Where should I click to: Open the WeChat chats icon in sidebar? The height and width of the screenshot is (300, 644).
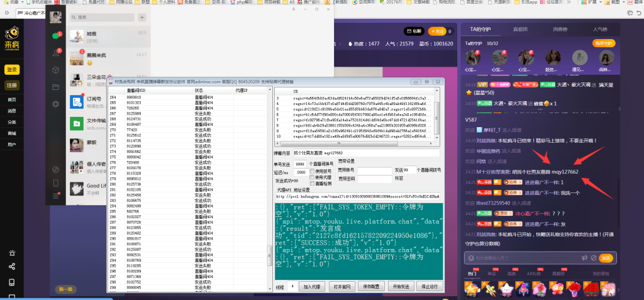[55, 36]
